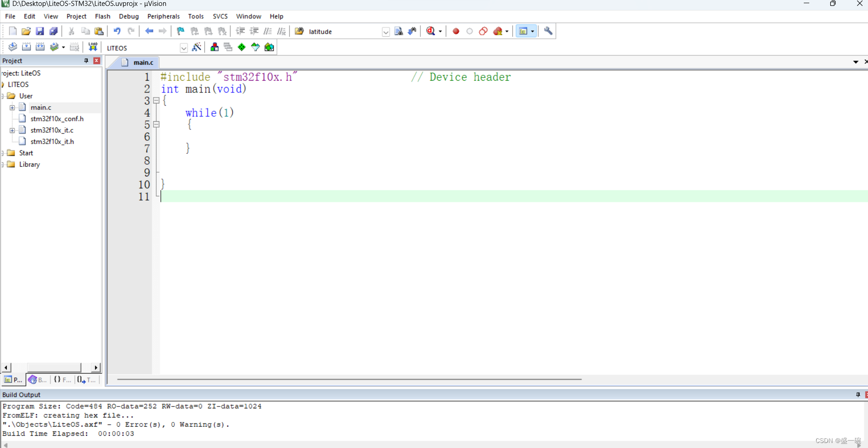Viewport: 868px width, 448px height.
Task: Select stm32f10x_conf.h in the Project tree
Action: [57, 118]
